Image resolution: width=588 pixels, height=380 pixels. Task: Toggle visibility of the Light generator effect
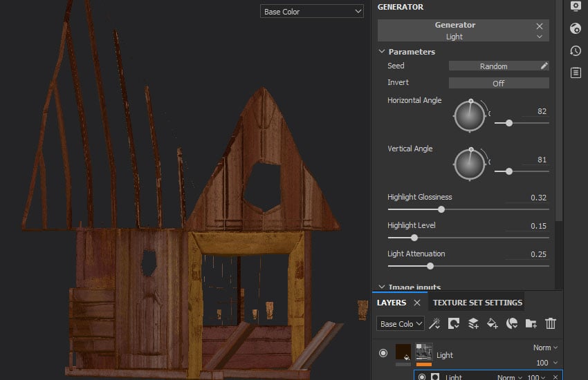pos(421,377)
